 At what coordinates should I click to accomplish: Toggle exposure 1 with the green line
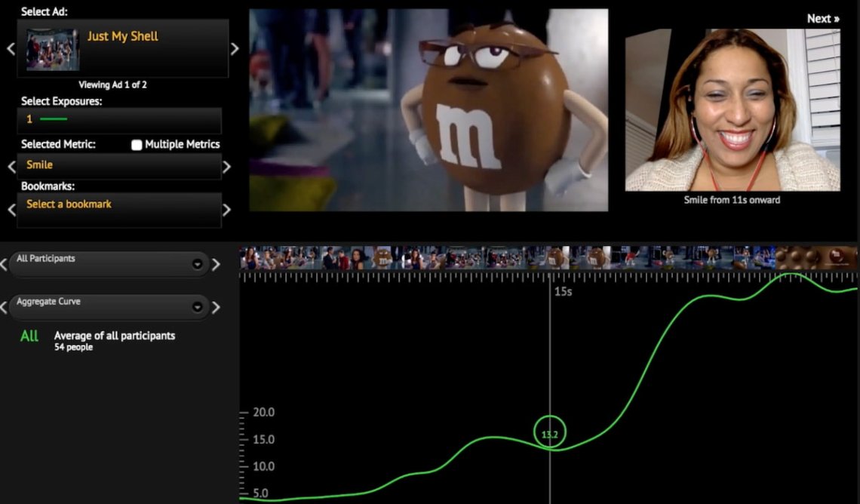click(x=47, y=119)
